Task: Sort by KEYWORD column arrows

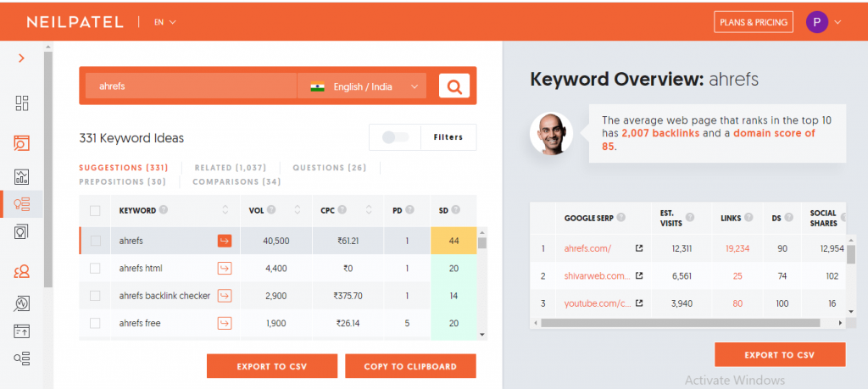Action: [225, 210]
